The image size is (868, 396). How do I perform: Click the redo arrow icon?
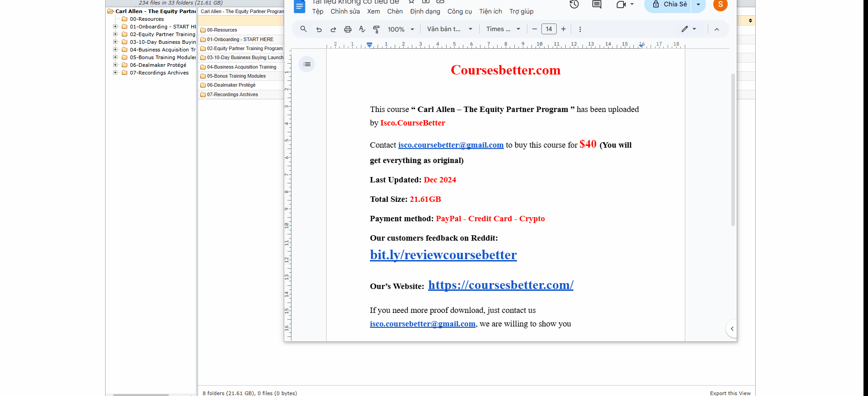tap(333, 29)
